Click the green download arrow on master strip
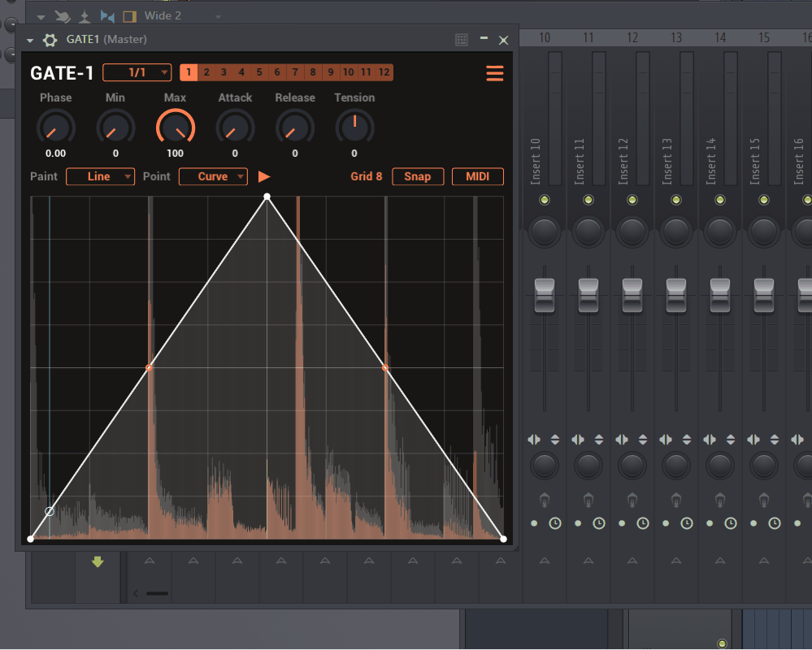812x650 pixels. [98, 562]
